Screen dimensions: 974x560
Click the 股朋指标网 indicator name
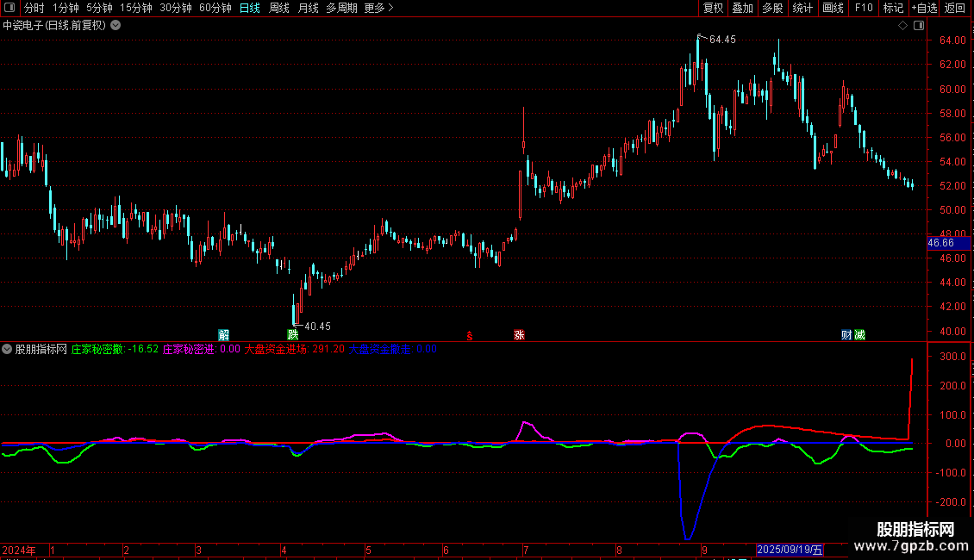pos(41,350)
